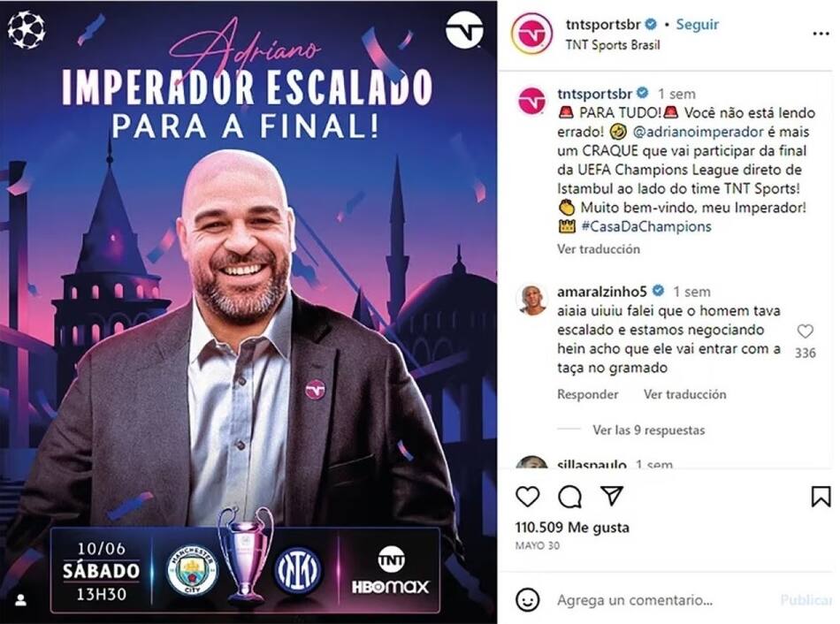View the 110.509 Me gusta list
The image size is (840, 624).
coord(572,528)
